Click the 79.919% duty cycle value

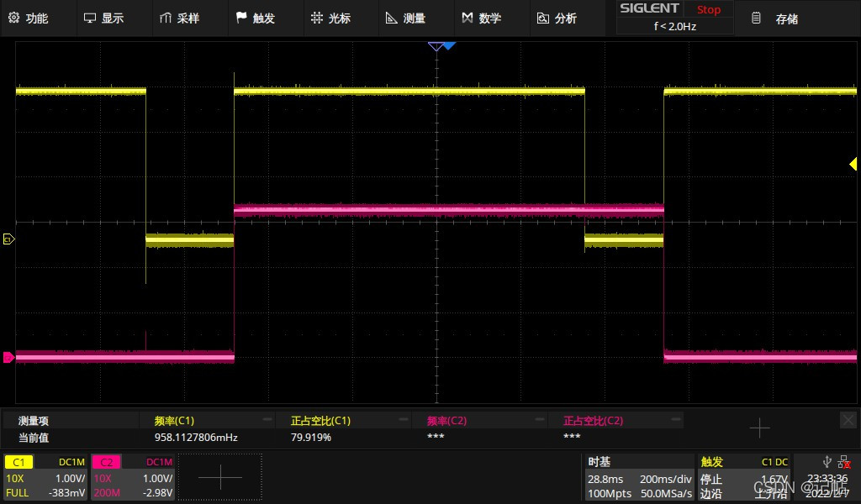311,437
